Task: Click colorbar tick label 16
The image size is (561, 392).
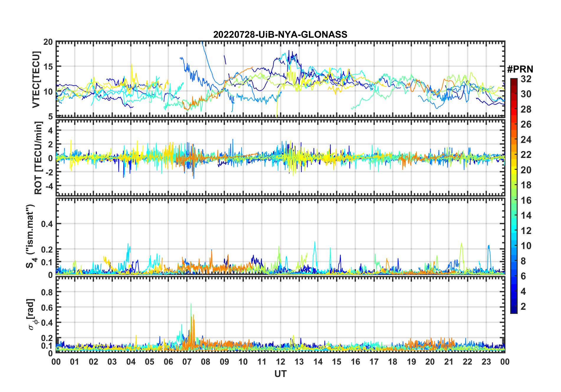Action: point(526,200)
